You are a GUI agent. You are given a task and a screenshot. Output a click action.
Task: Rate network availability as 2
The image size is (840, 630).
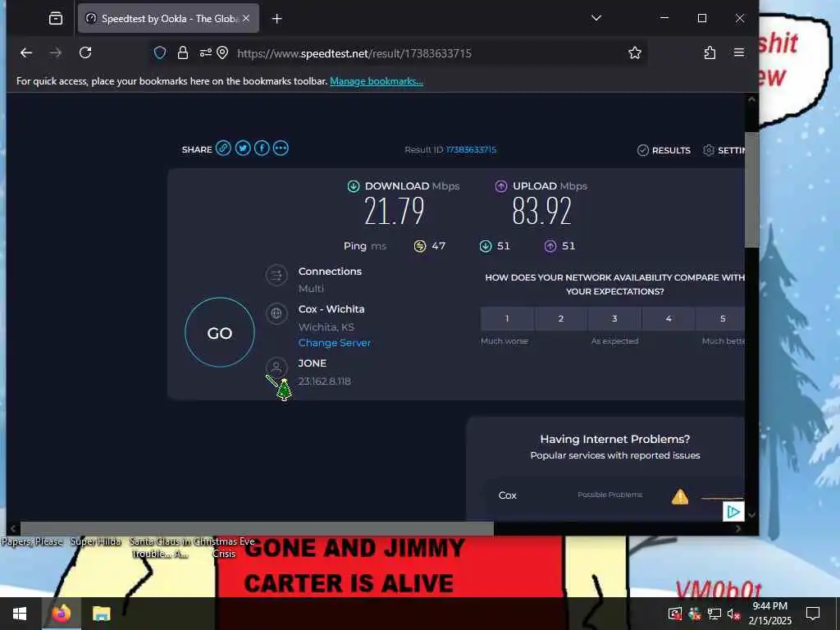coord(561,319)
